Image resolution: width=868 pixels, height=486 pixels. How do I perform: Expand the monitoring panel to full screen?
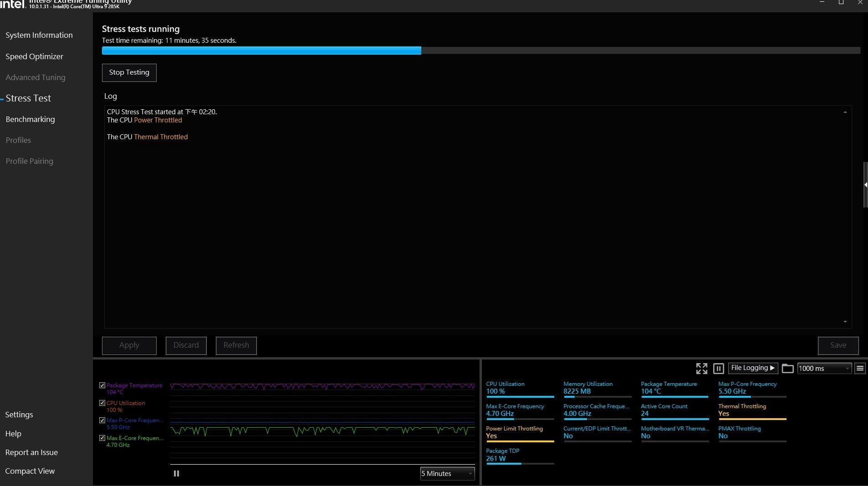coord(701,369)
